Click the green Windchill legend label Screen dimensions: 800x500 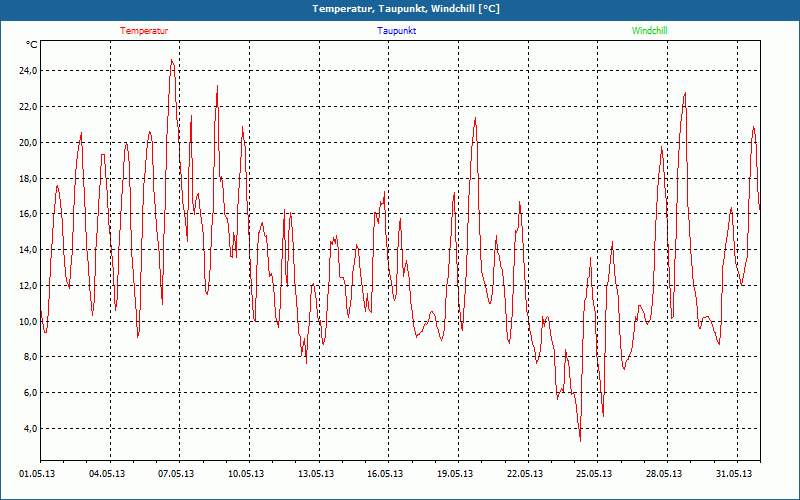(x=649, y=31)
